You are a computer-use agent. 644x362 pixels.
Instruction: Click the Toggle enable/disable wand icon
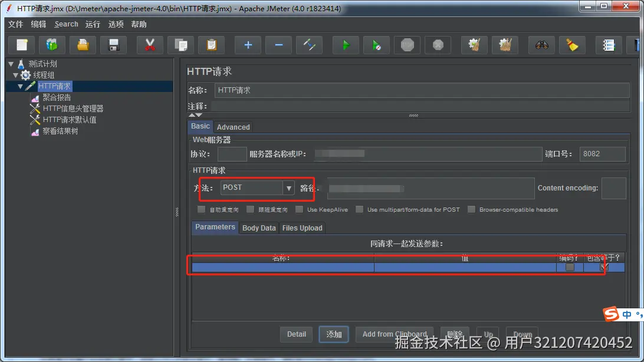[309, 45]
